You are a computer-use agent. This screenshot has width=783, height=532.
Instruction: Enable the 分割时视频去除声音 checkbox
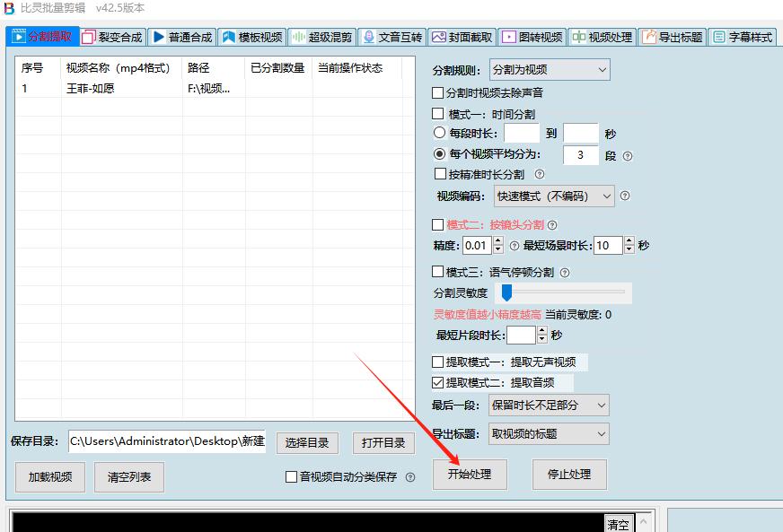point(437,92)
